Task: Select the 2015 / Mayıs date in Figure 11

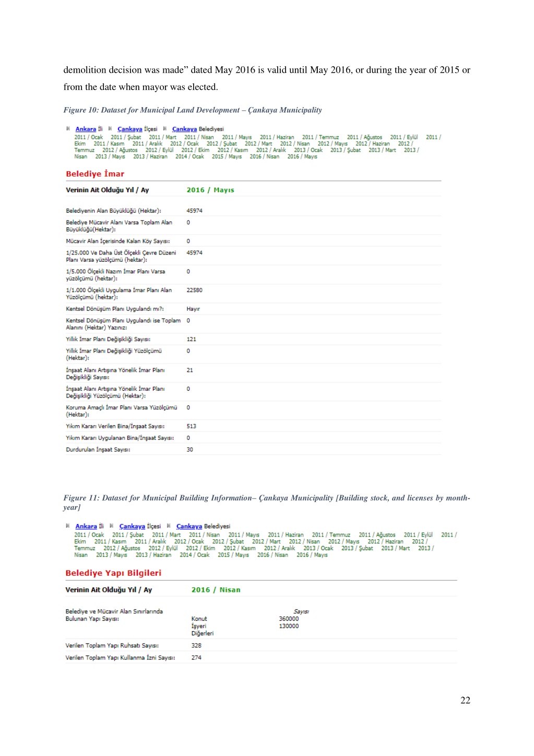Action: (233, 555)
